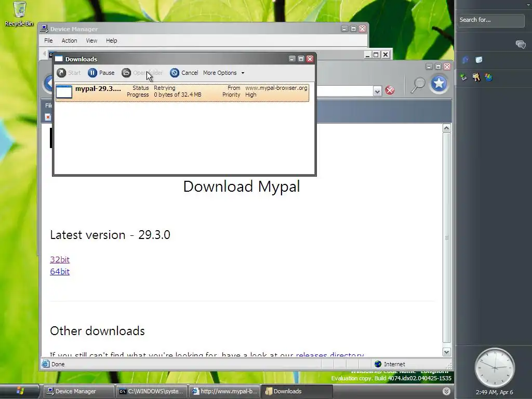Click the browser favorites star button

(438, 83)
